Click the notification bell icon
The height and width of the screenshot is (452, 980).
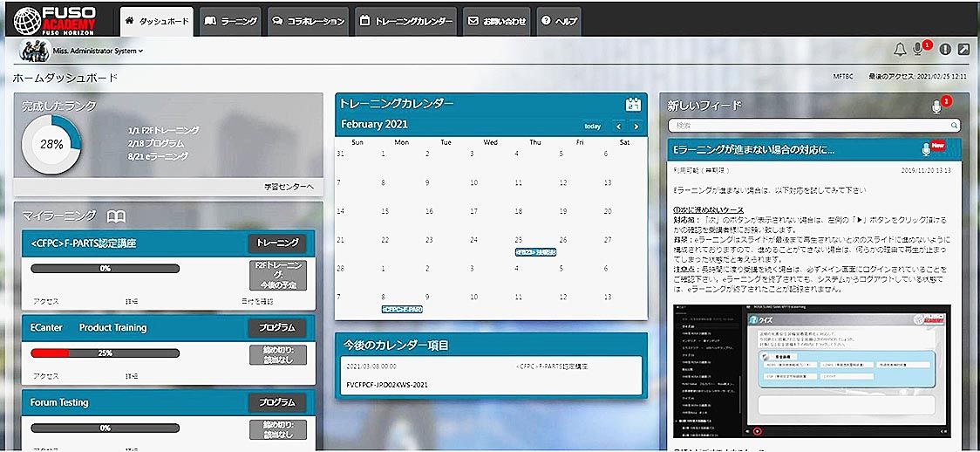pyautogui.click(x=900, y=49)
